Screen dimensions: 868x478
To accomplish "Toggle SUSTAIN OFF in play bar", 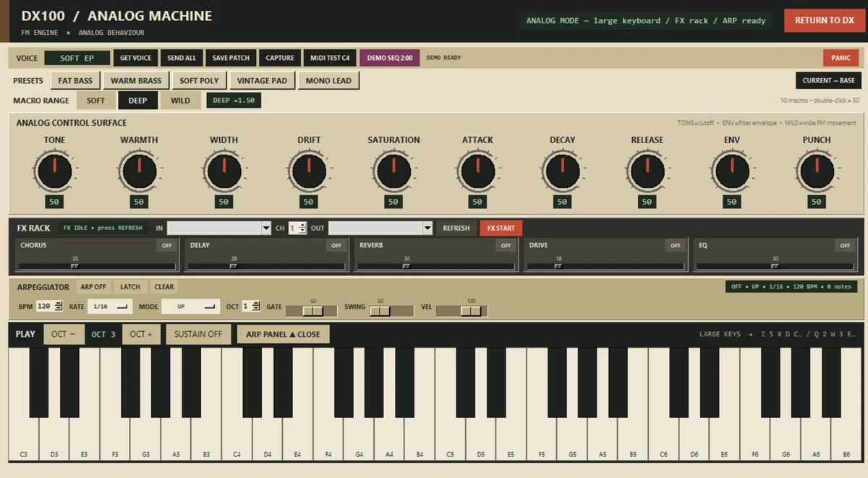I will 199,334.
